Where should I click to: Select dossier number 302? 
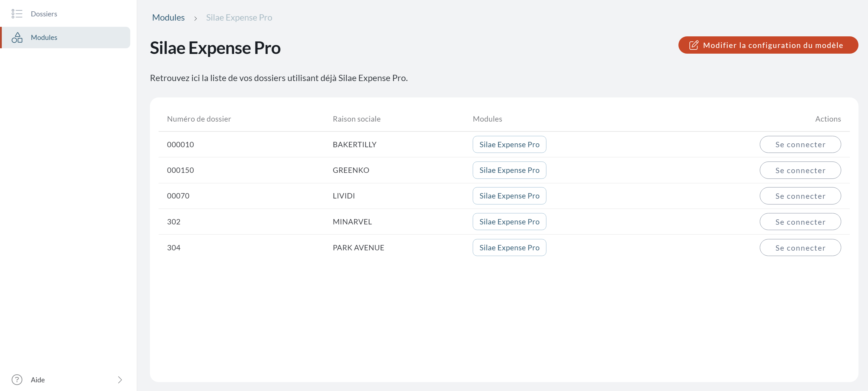pos(173,222)
